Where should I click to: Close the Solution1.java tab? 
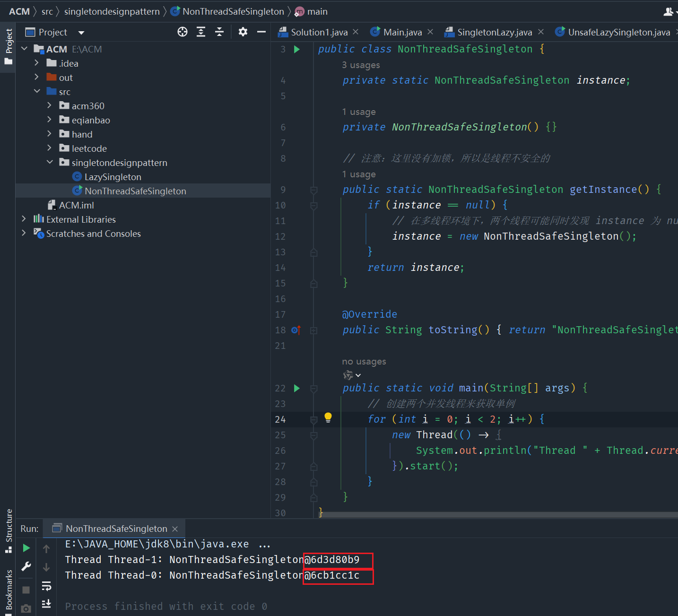pos(356,32)
